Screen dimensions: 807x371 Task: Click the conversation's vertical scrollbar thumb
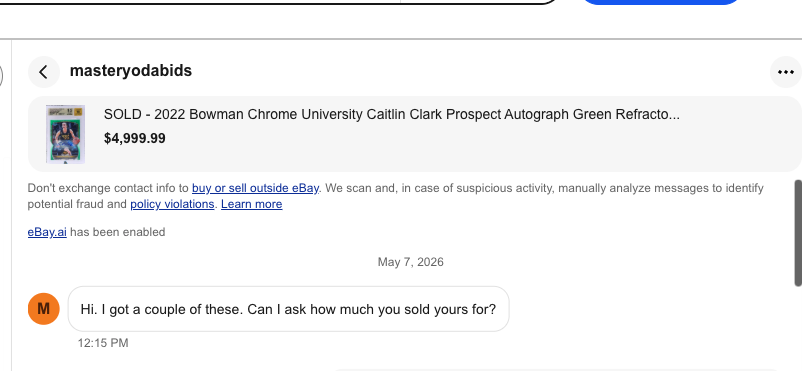point(798,233)
